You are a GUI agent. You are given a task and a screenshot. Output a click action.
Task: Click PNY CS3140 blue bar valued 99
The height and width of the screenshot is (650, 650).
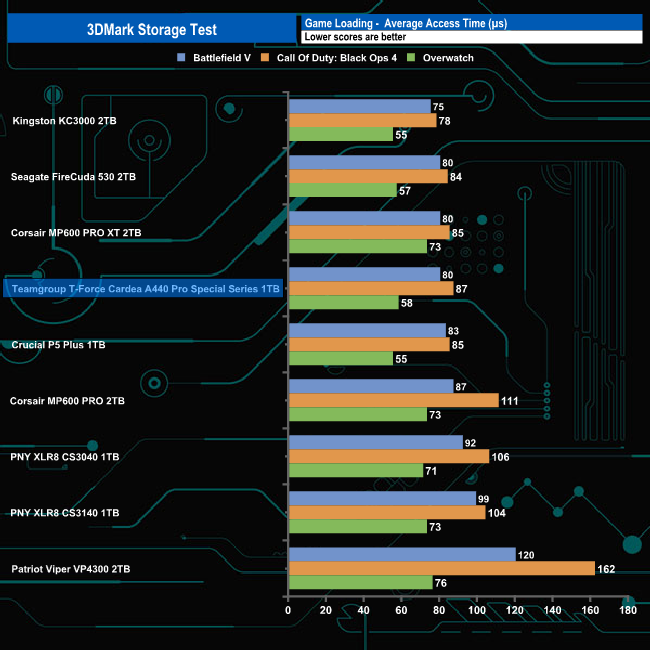click(383, 498)
